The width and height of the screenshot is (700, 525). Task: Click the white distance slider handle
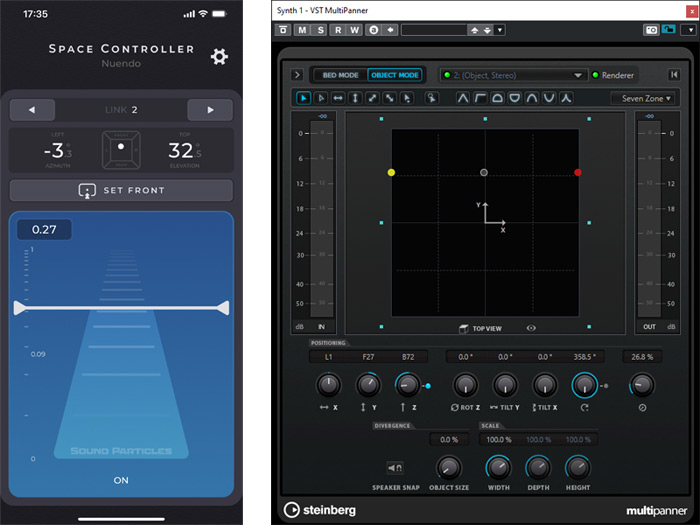pos(120,308)
